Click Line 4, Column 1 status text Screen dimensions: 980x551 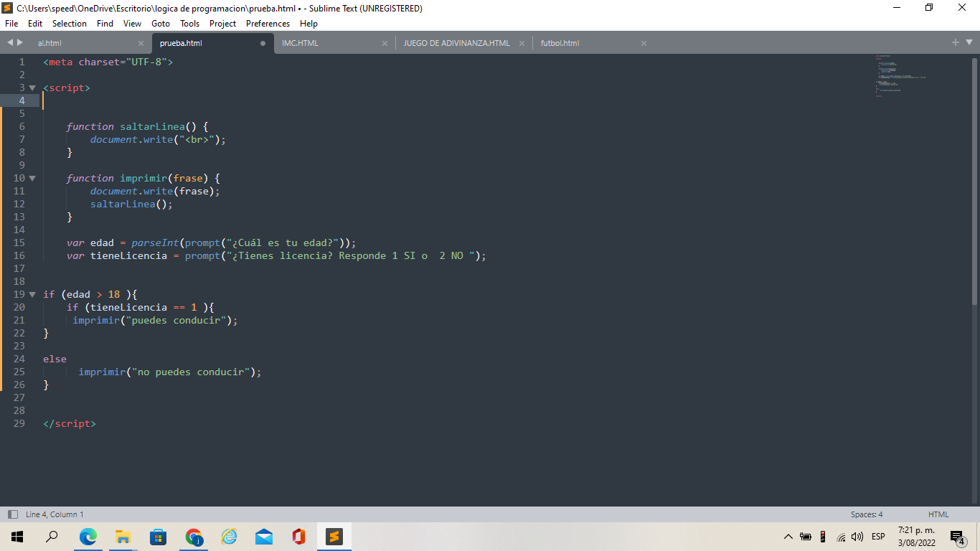tap(55, 514)
